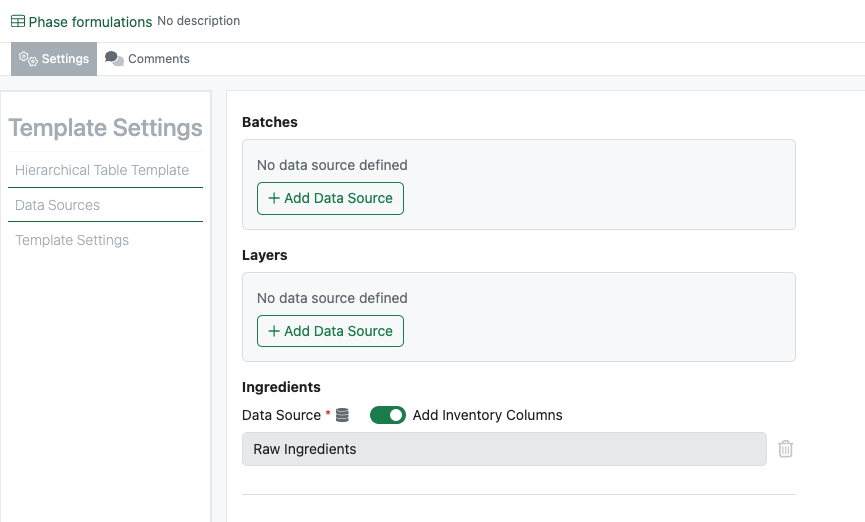Switch to the Settings tab

[x=54, y=59]
